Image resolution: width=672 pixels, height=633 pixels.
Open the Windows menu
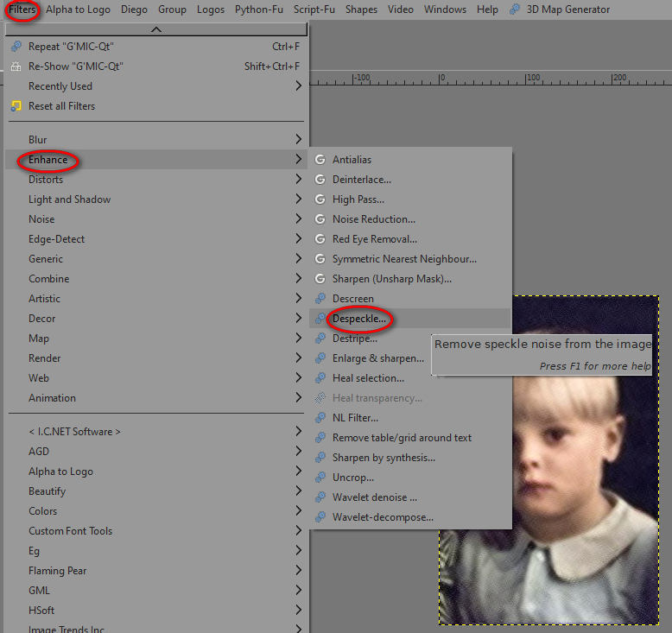pos(445,9)
